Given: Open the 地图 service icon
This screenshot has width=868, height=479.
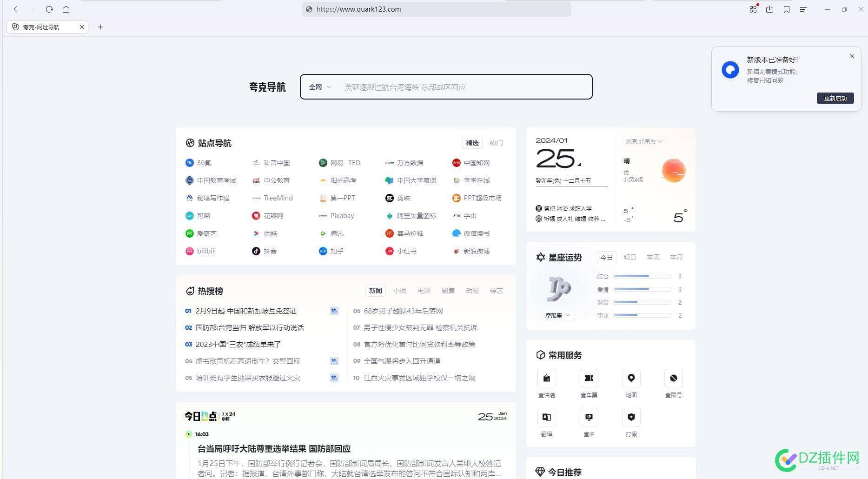Looking at the screenshot, I should 631,378.
